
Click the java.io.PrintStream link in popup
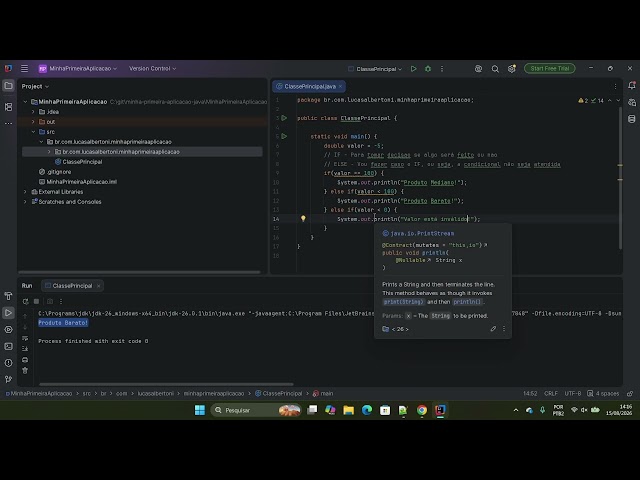(422, 233)
